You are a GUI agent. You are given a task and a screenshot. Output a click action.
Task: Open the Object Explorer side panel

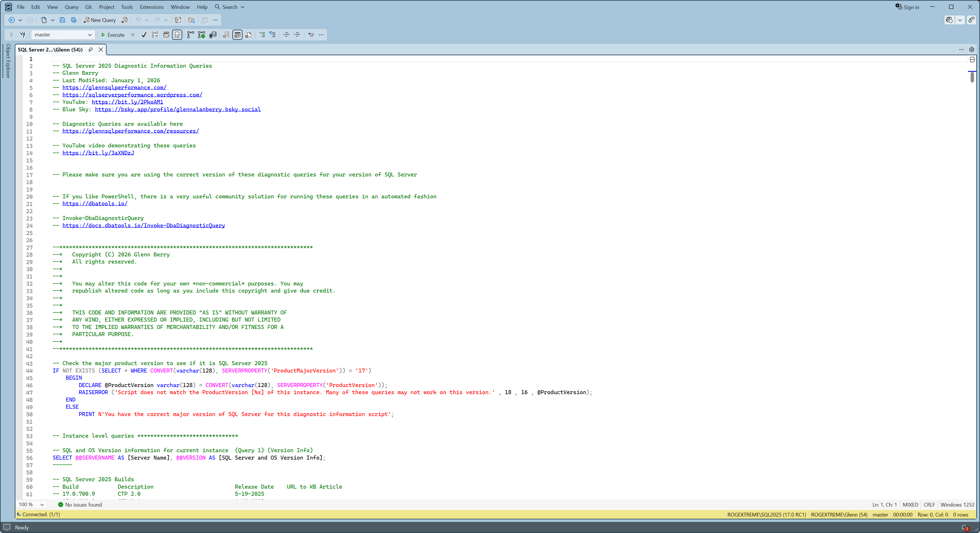click(x=8, y=61)
